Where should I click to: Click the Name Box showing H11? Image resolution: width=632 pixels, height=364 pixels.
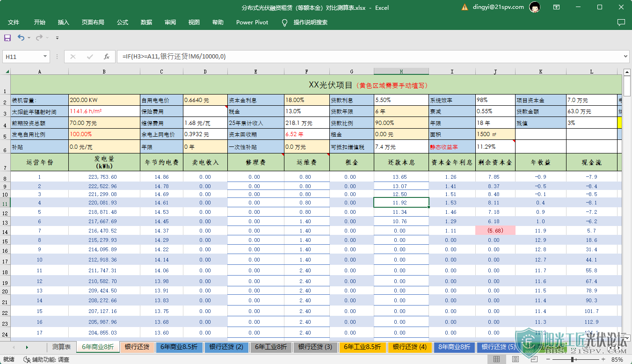point(22,57)
